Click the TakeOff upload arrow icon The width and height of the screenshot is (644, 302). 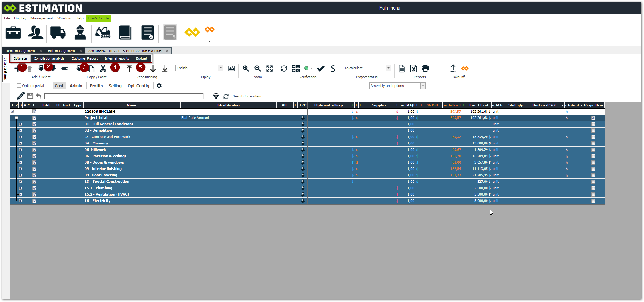pos(453,68)
